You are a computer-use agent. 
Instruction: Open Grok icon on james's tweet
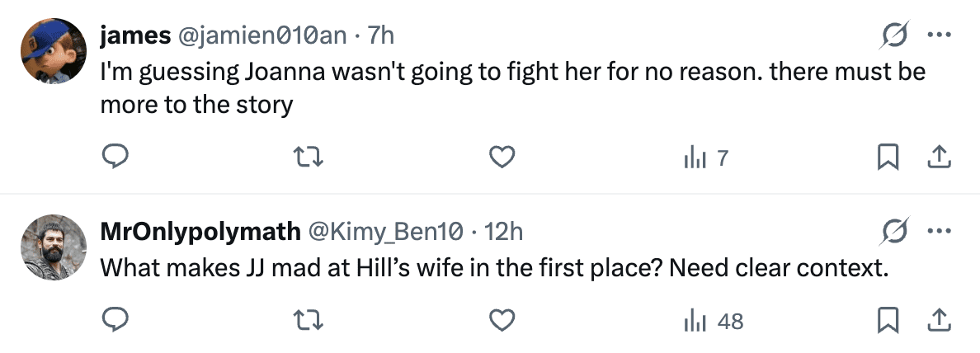click(895, 35)
